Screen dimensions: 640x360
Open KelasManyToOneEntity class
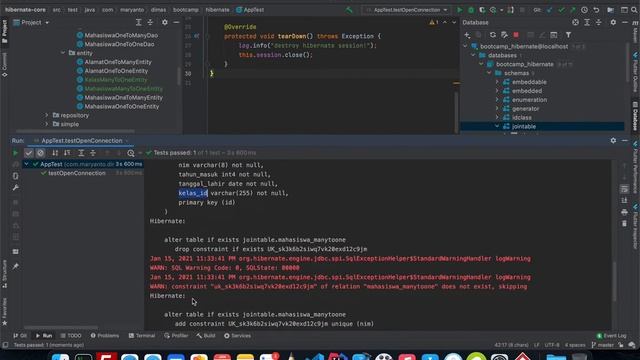point(116,80)
